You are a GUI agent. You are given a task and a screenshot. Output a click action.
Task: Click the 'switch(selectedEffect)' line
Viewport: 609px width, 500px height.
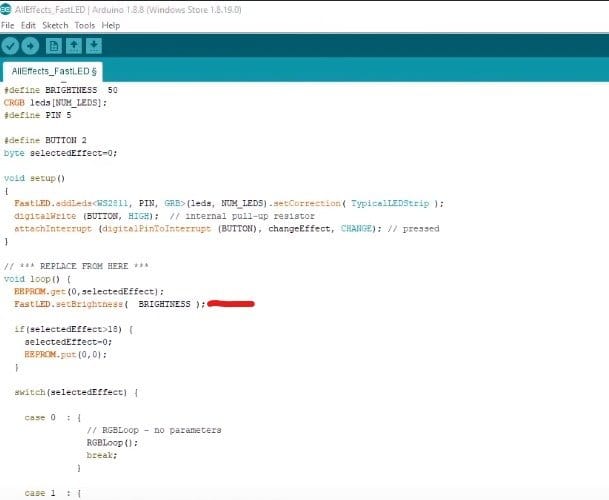coord(77,392)
